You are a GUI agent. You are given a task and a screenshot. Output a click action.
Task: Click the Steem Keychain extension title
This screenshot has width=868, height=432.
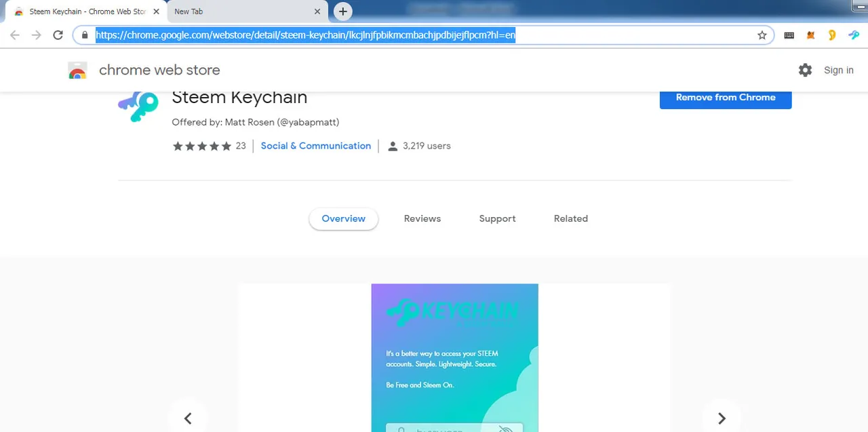pos(239,98)
